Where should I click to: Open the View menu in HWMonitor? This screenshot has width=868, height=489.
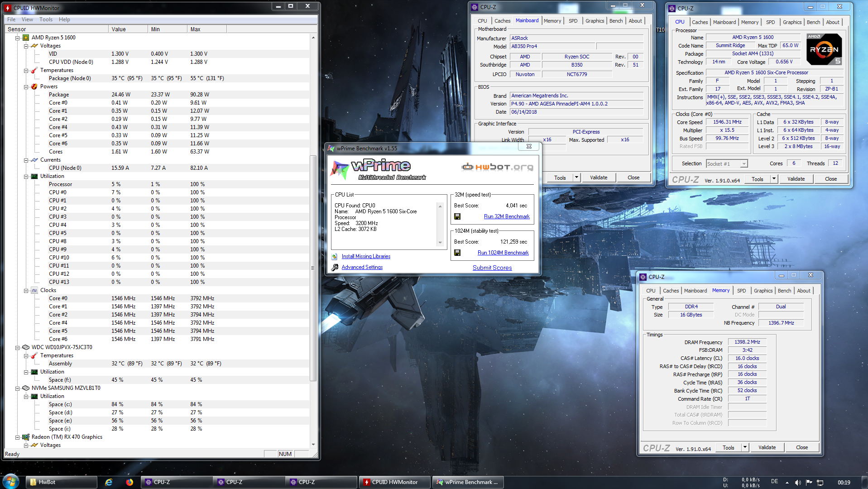pos(27,19)
